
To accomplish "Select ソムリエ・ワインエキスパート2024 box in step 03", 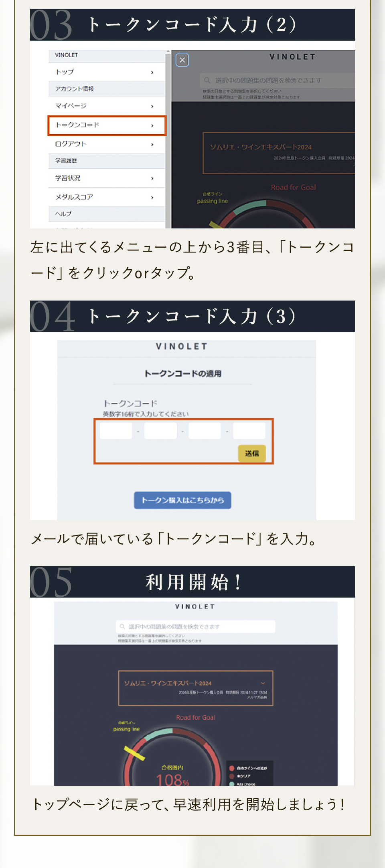I will 279,153.
